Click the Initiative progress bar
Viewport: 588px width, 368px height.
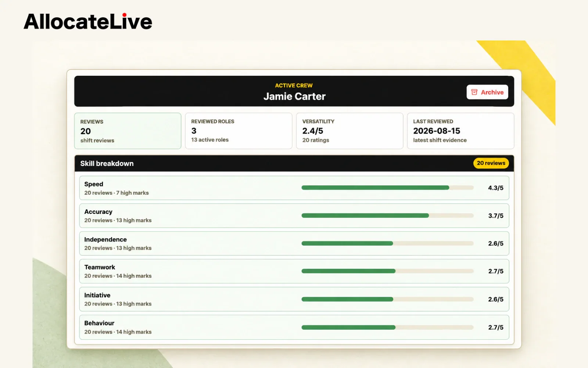click(387, 299)
